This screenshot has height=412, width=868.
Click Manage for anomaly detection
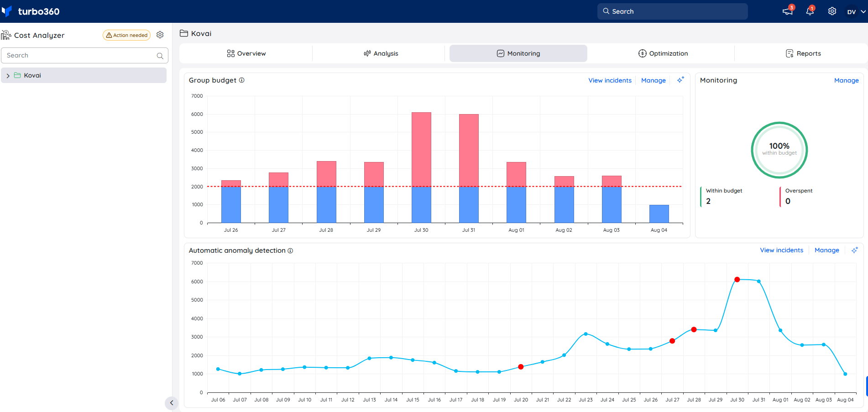827,250
